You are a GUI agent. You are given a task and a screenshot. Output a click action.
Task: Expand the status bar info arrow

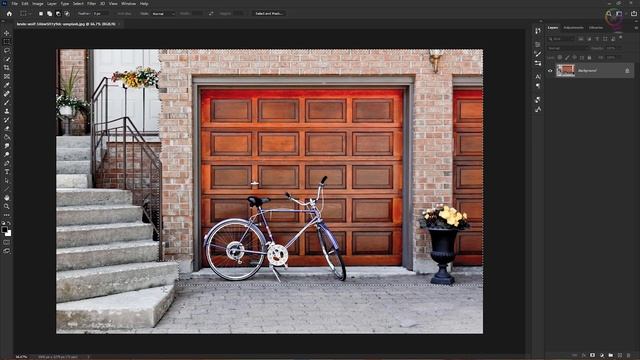coord(89,357)
